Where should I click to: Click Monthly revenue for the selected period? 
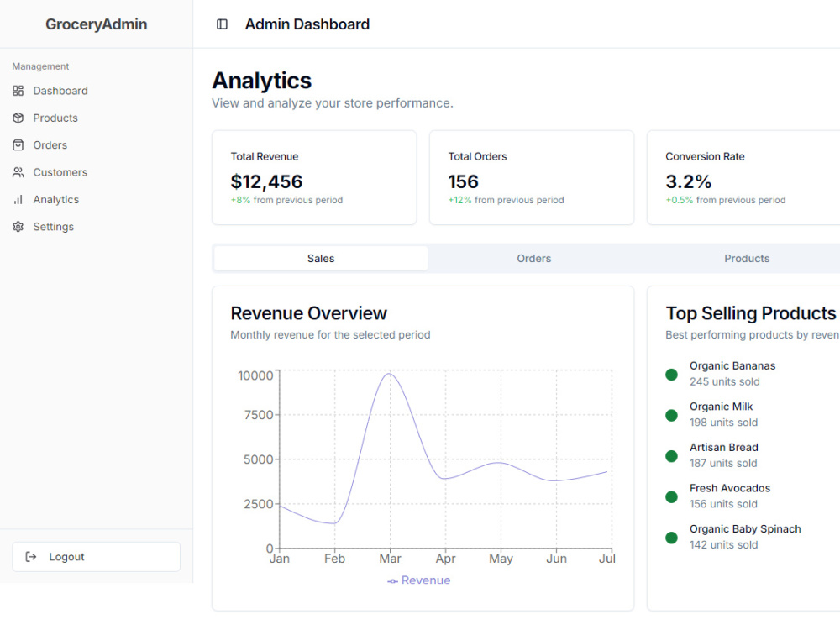coord(330,335)
